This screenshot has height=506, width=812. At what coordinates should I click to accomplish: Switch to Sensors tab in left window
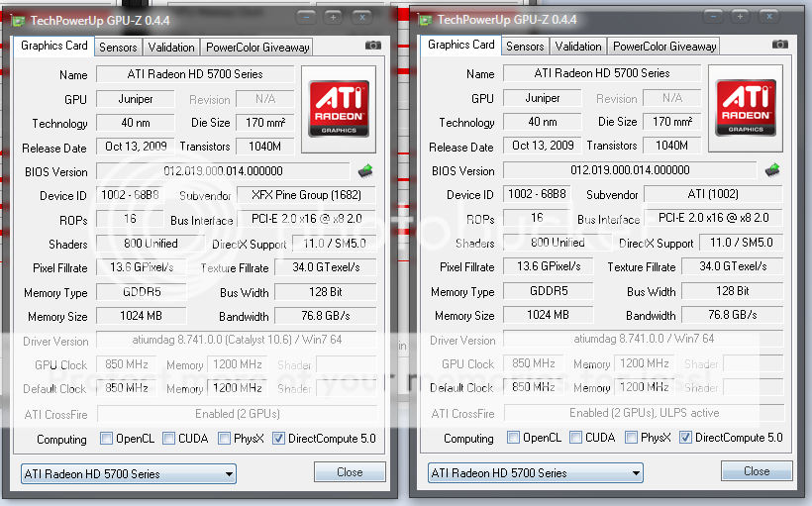(118, 48)
